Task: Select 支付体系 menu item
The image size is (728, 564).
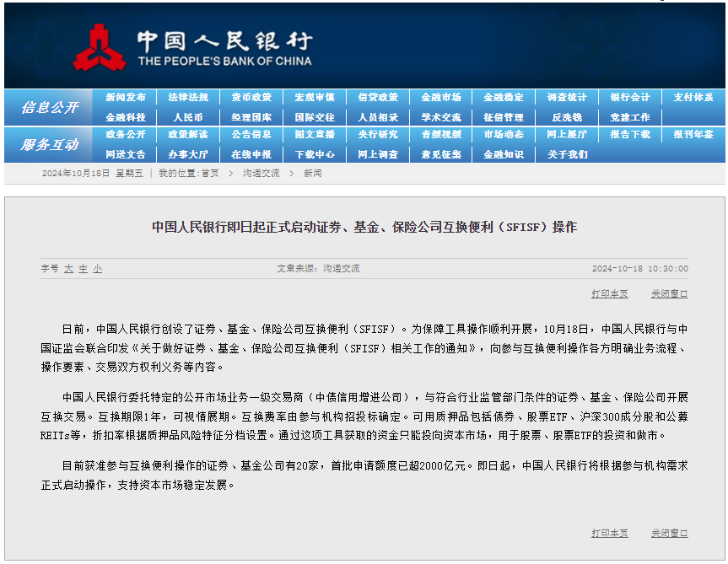Action: [x=693, y=98]
